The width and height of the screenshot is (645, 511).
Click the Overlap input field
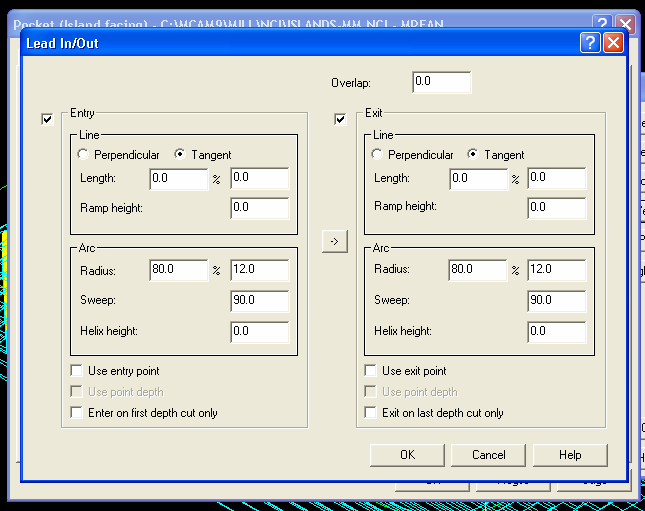click(442, 82)
